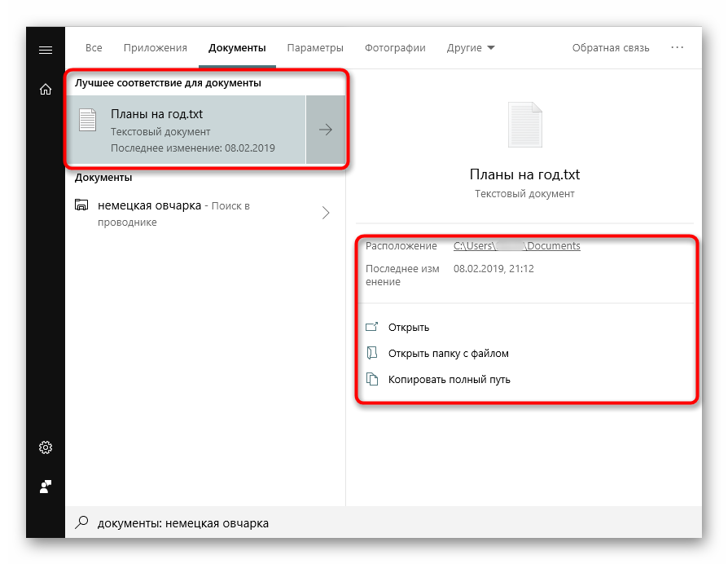Click the 08.02.2019, 21:12 modified date value
The image size is (728, 564).
point(493,268)
